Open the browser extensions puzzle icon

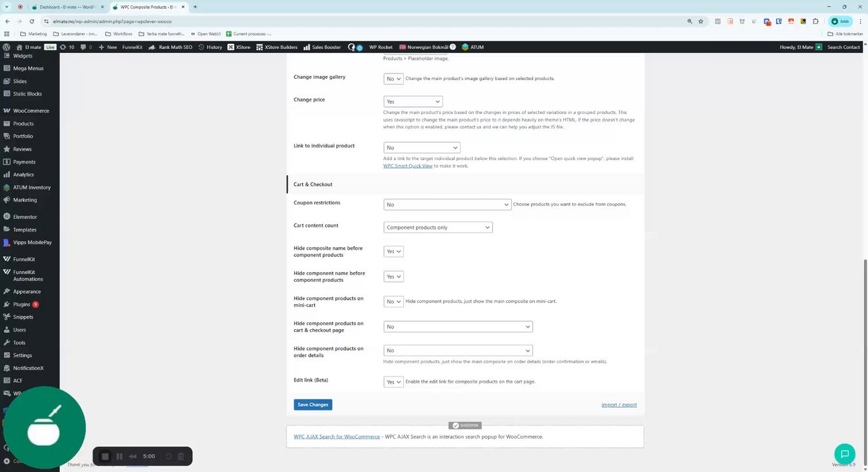coord(816,21)
